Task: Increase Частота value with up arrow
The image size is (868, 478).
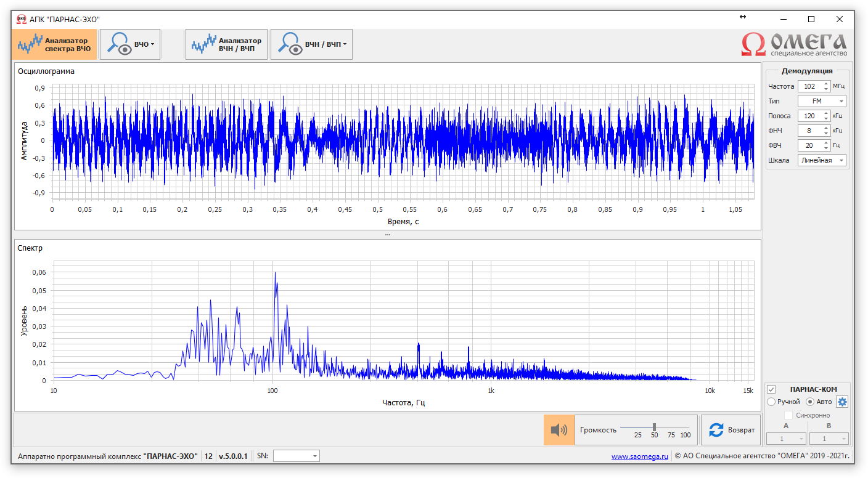Action: pos(826,84)
